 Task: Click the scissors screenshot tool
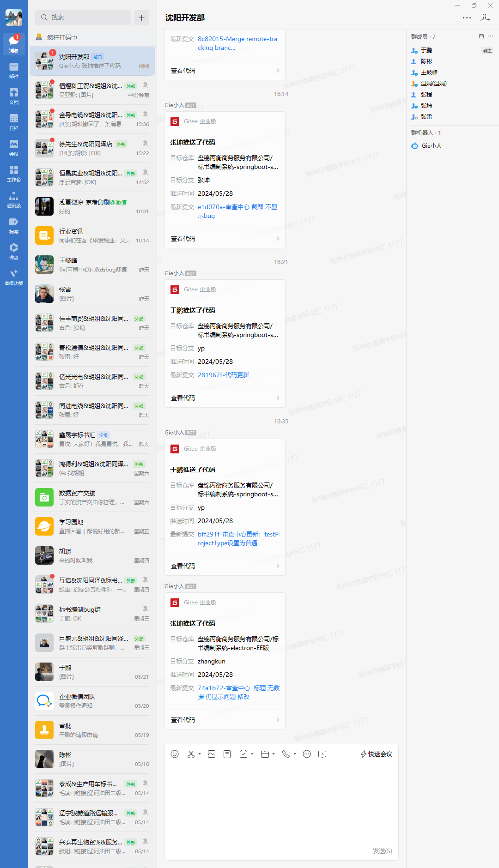[191, 754]
